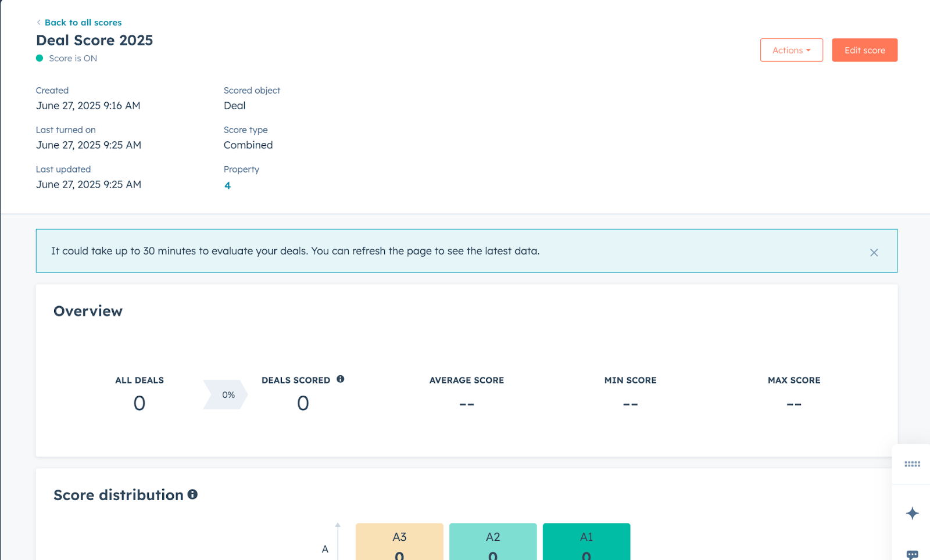Screen dimensions: 930x560
Task: Click the AVERAGE SCORE label
Action: (467, 380)
